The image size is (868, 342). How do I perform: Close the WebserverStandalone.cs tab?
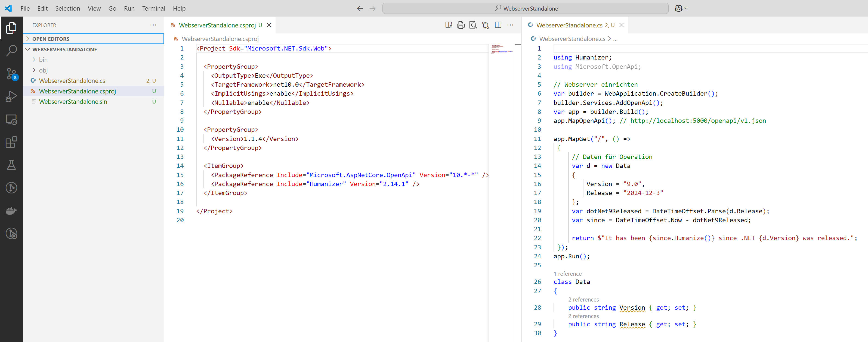(621, 25)
